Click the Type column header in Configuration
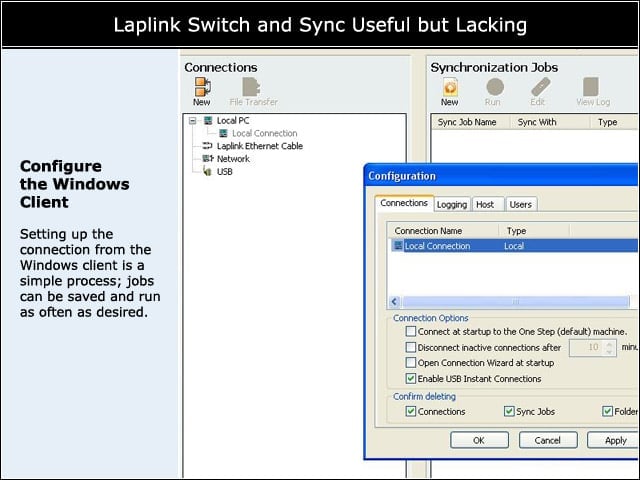The width and height of the screenshot is (640, 480). (534, 231)
